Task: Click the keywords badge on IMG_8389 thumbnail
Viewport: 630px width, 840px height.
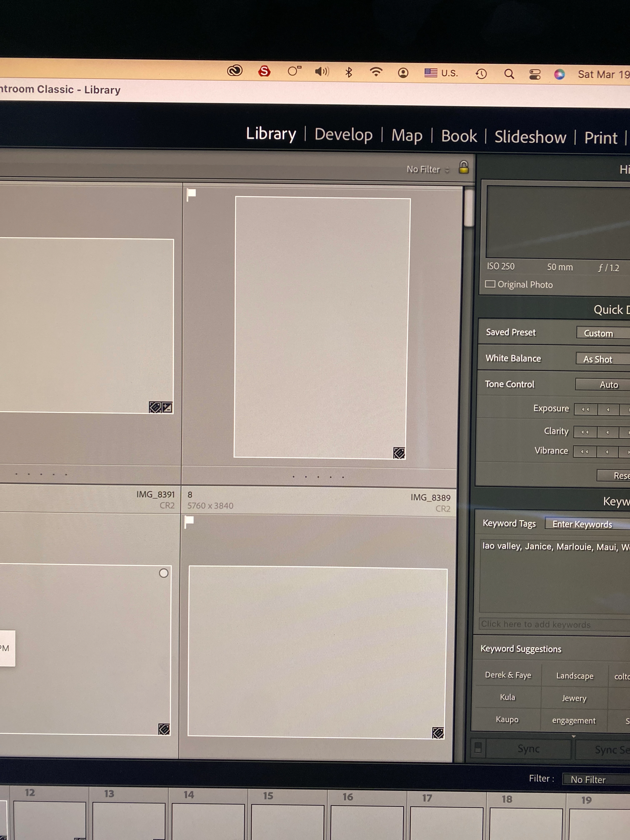Action: click(399, 453)
